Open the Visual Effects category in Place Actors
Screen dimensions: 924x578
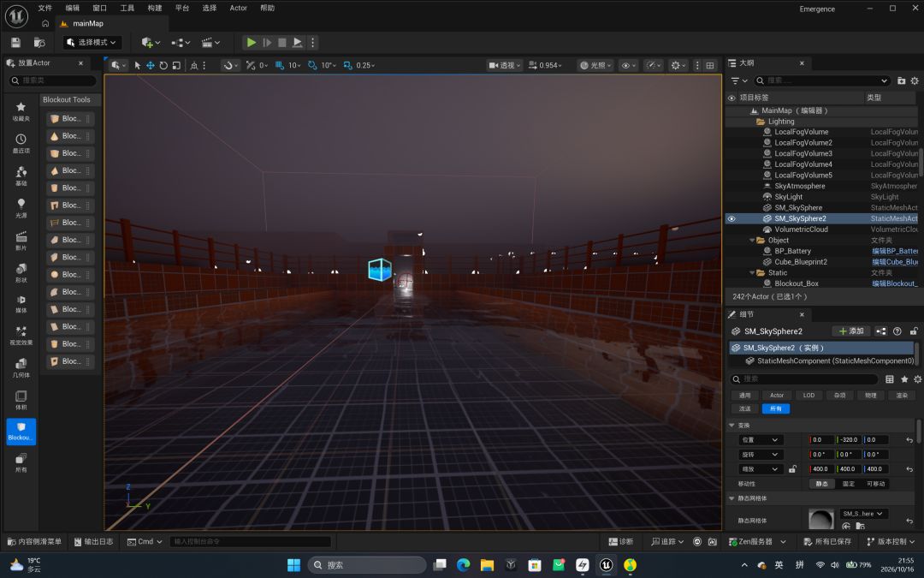pyautogui.click(x=21, y=335)
